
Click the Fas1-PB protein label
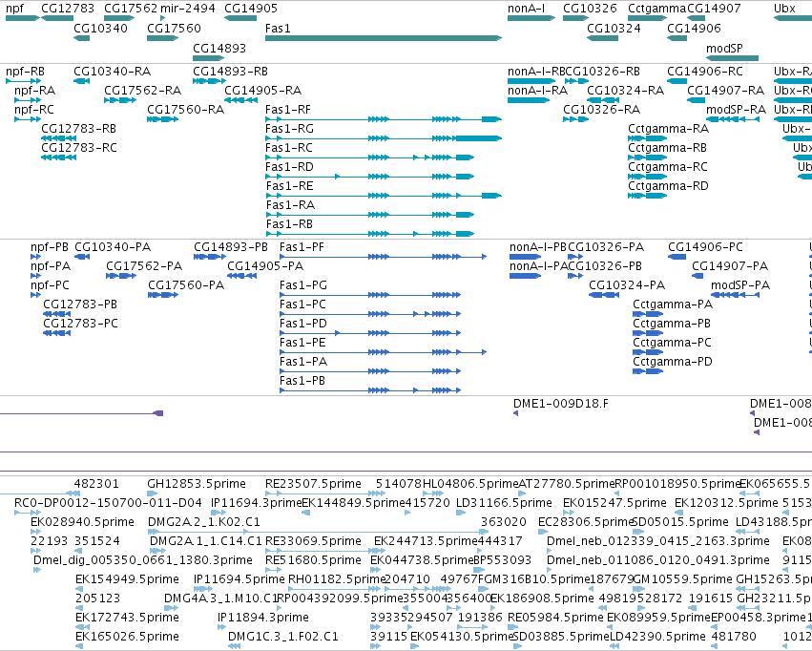tap(302, 381)
